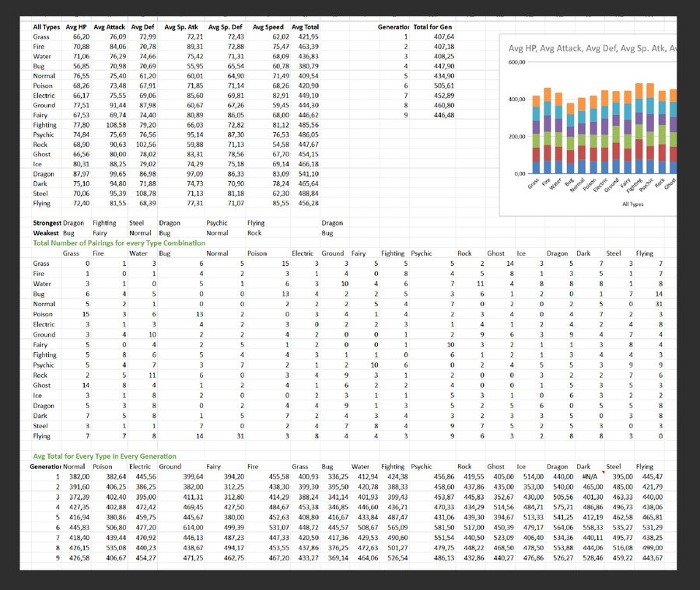700x590 pixels.
Task: Select the 'Avg Total' header cell
Action: [x=306, y=26]
